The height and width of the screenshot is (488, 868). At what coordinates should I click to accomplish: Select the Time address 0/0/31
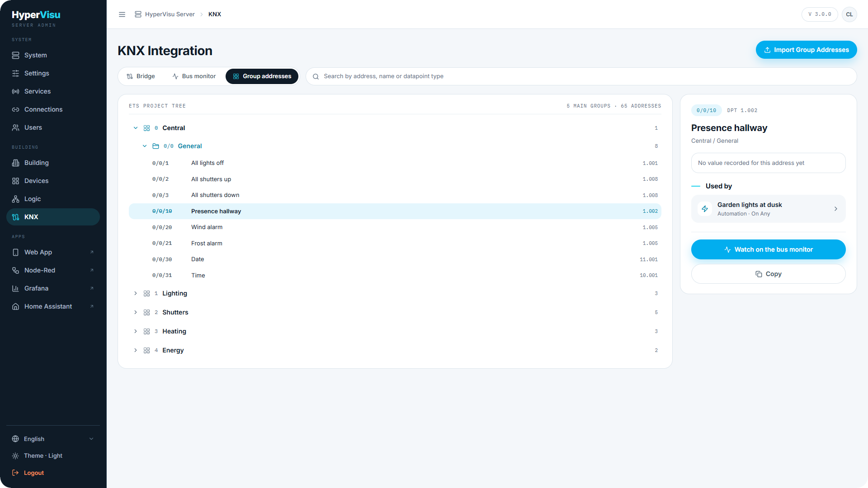(x=395, y=275)
